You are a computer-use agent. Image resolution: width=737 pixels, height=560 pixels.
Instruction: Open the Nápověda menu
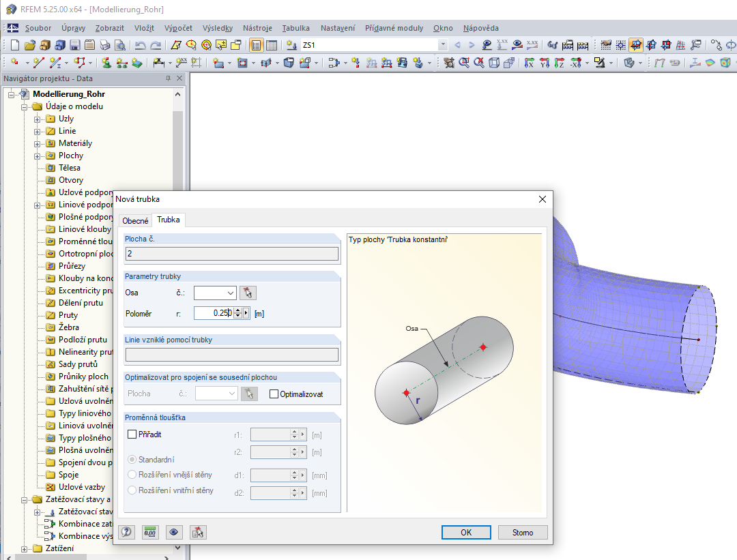pyautogui.click(x=481, y=28)
